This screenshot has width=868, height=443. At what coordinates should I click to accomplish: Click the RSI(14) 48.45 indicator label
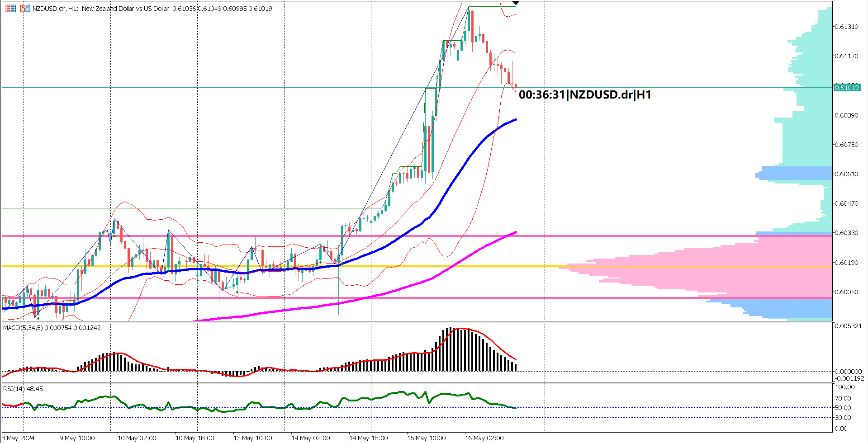[x=22, y=388]
